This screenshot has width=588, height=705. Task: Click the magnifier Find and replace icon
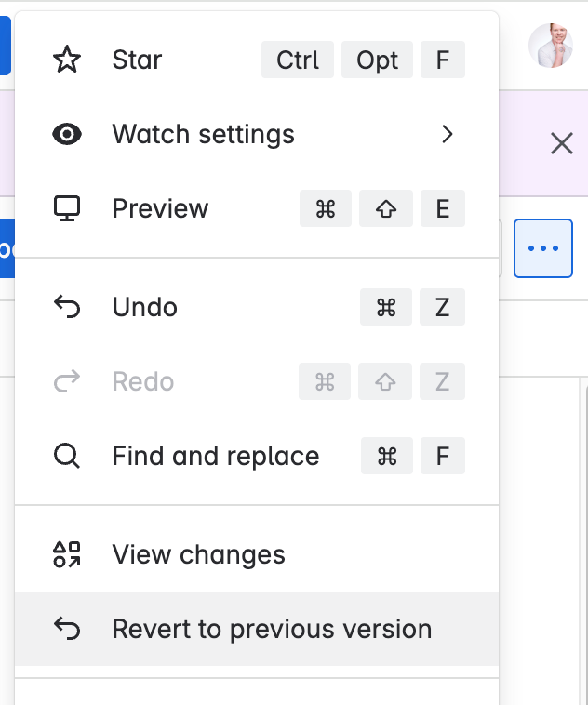[x=67, y=456]
